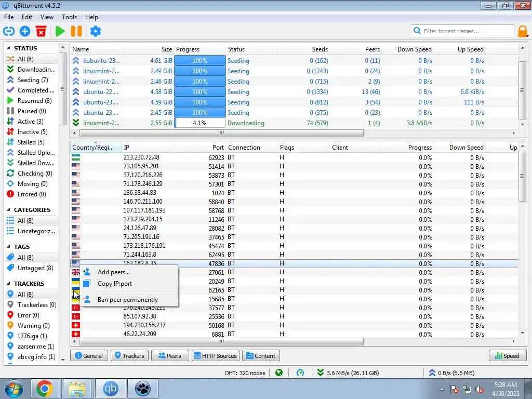Click the upload speed status bar icon
532x399 pixels.
(432, 373)
